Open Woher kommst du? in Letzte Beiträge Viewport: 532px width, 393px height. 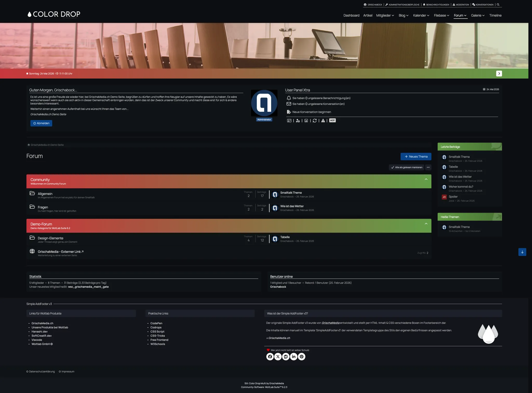tap(461, 187)
